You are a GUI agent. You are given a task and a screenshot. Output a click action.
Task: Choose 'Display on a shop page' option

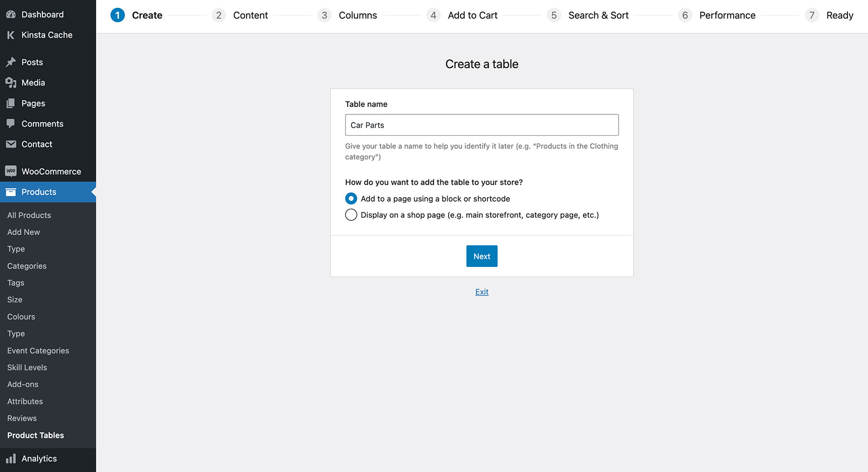351,215
